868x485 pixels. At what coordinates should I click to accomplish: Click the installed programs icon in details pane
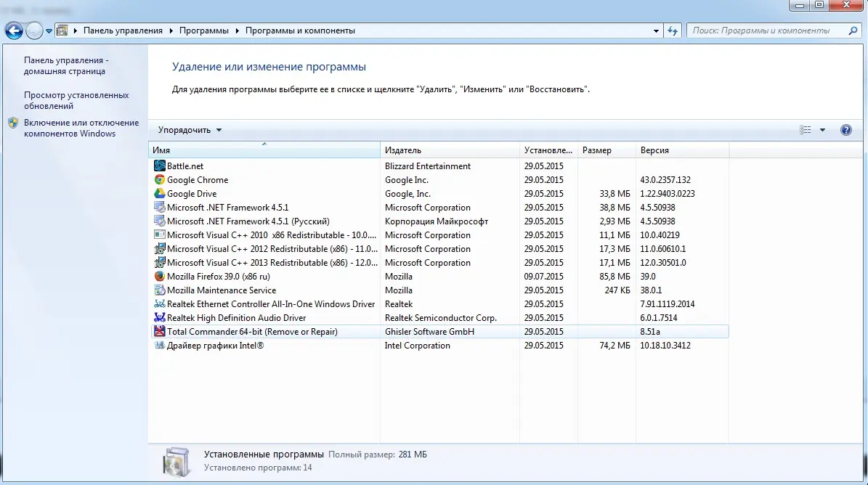click(177, 461)
